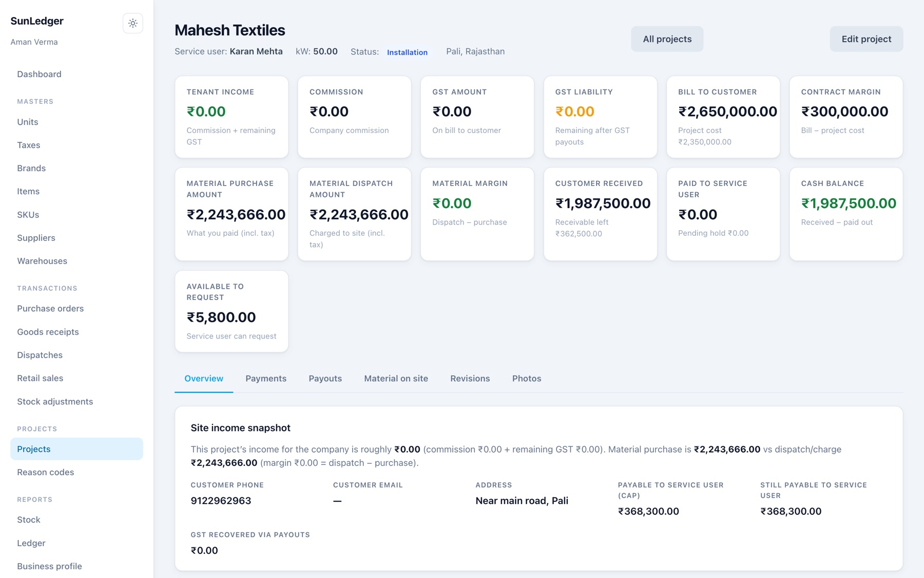This screenshot has width=924, height=578.
Task: Open the Dashboard page
Action: click(x=76, y=74)
